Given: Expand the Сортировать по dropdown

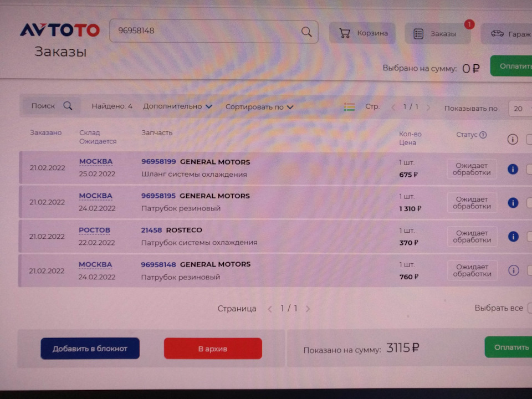Looking at the screenshot, I should click(x=259, y=106).
